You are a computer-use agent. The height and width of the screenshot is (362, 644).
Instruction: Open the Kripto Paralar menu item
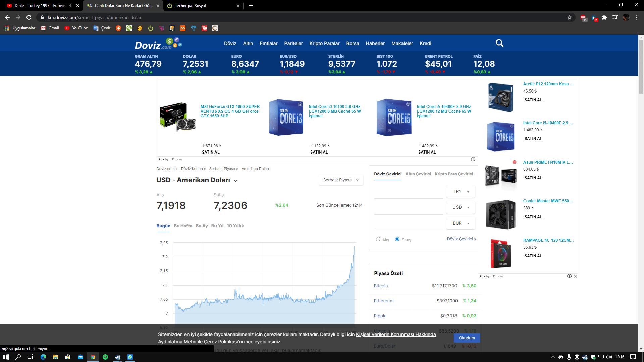point(324,43)
